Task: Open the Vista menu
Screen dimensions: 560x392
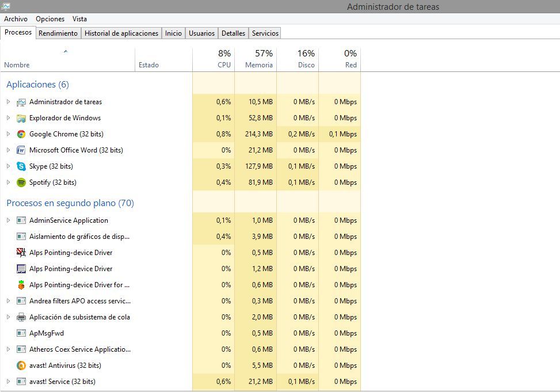Action: coord(79,19)
